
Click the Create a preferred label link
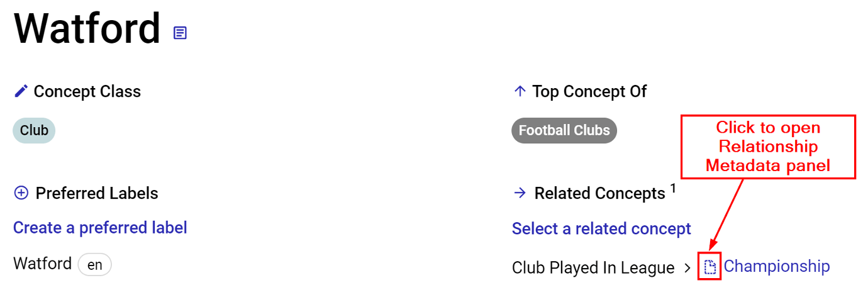click(x=100, y=228)
